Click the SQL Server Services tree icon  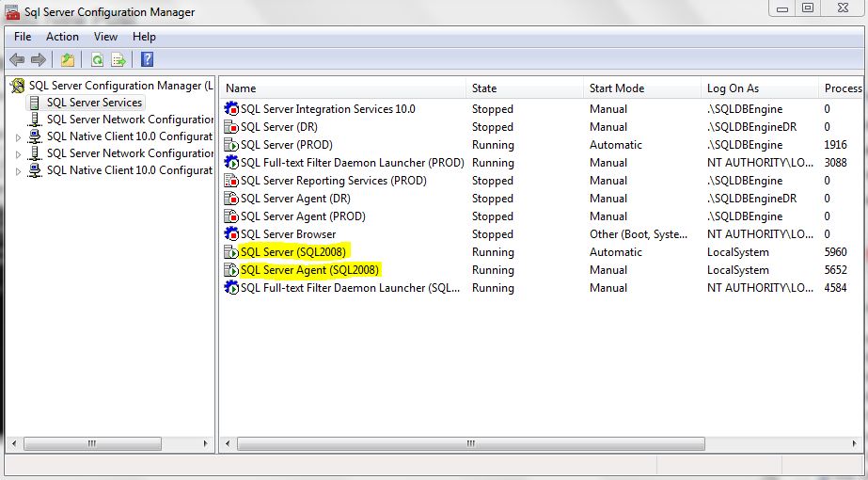point(35,103)
